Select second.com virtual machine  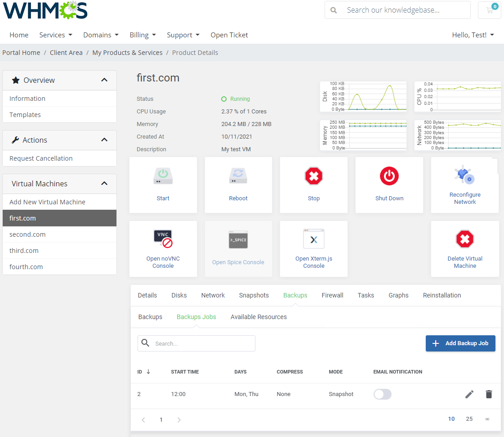[59, 234]
